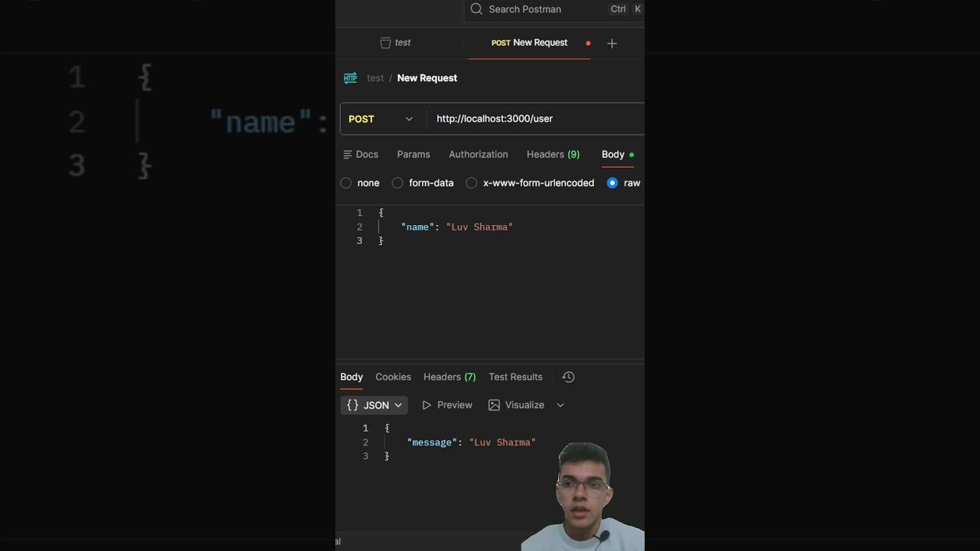Switch to the test collection tab

click(x=396, y=43)
